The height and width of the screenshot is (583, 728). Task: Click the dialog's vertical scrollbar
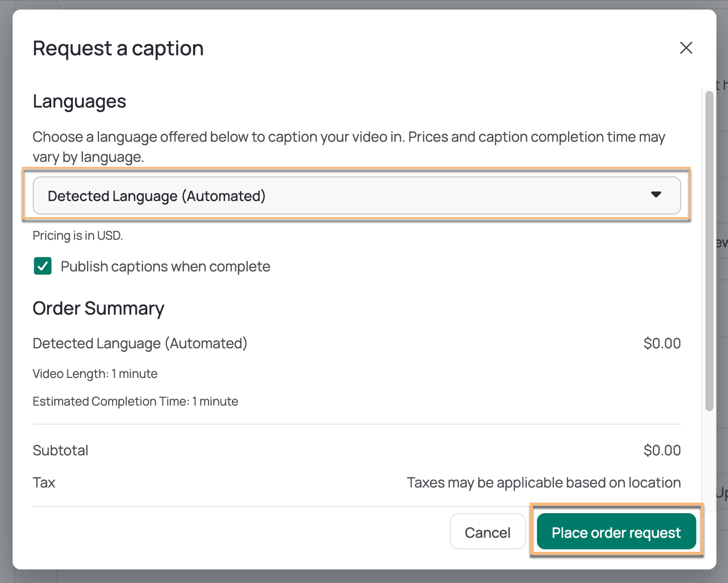pos(709,251)
